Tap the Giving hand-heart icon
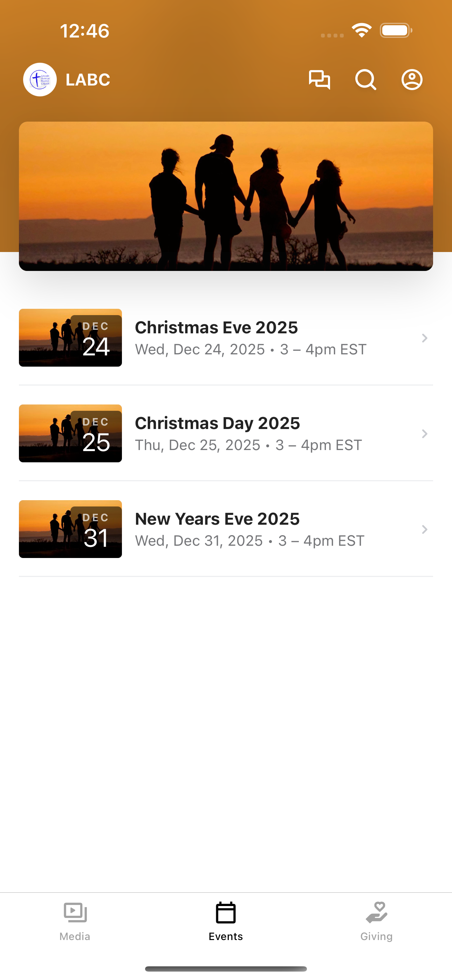The height and width of the screenshot is (980, 452). pos(376,912)
